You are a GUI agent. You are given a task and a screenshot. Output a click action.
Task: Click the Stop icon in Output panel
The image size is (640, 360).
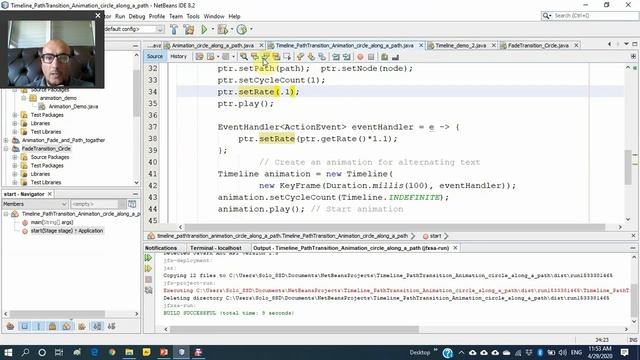[x=148, y=280]
